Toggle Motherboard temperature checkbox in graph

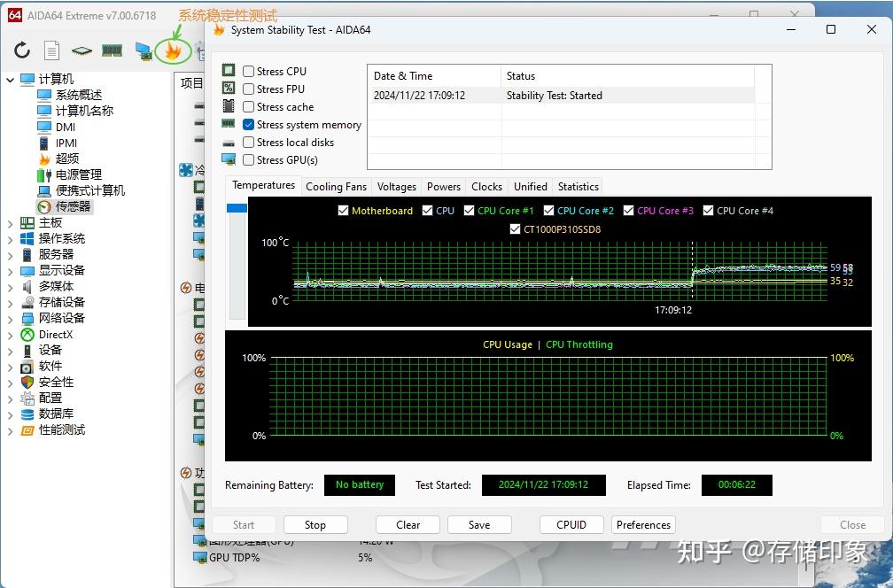tap(343, 211)
